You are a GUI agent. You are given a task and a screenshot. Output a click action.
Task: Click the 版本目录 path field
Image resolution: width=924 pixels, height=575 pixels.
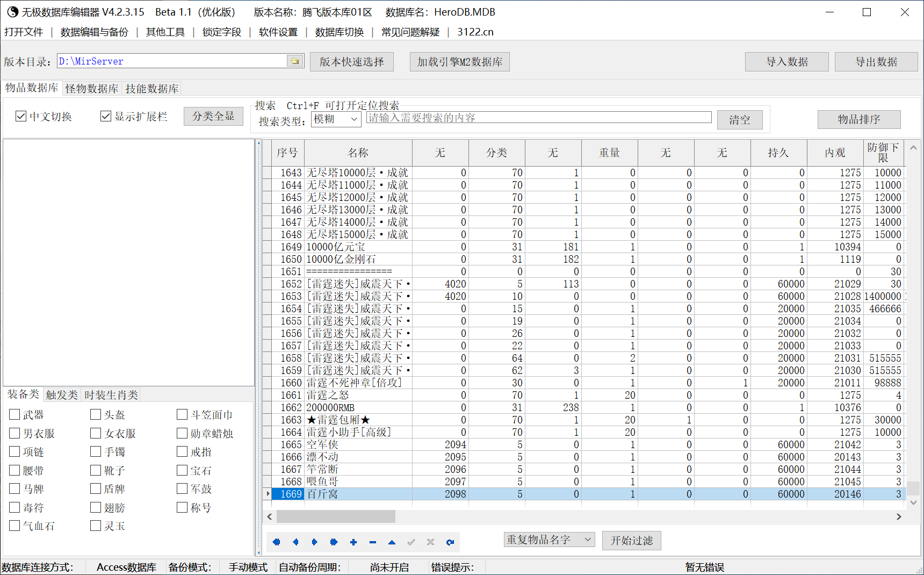tap(172, 61)
